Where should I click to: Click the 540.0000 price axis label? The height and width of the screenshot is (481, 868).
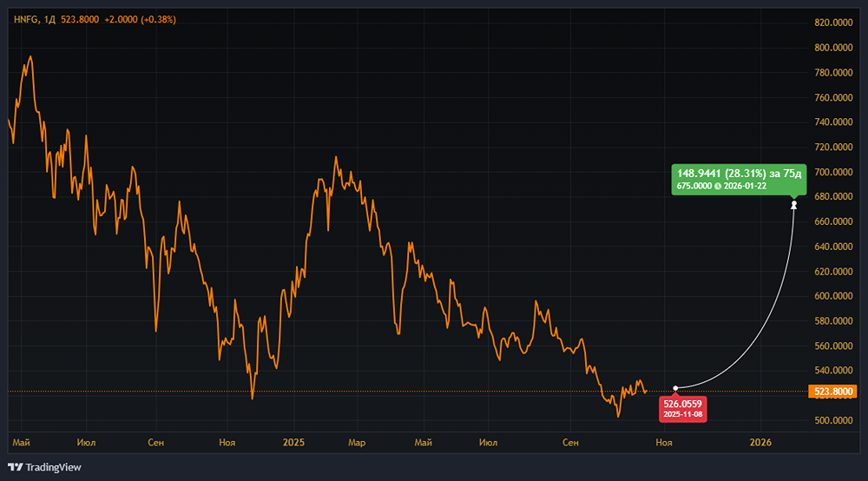pos(833,370)
